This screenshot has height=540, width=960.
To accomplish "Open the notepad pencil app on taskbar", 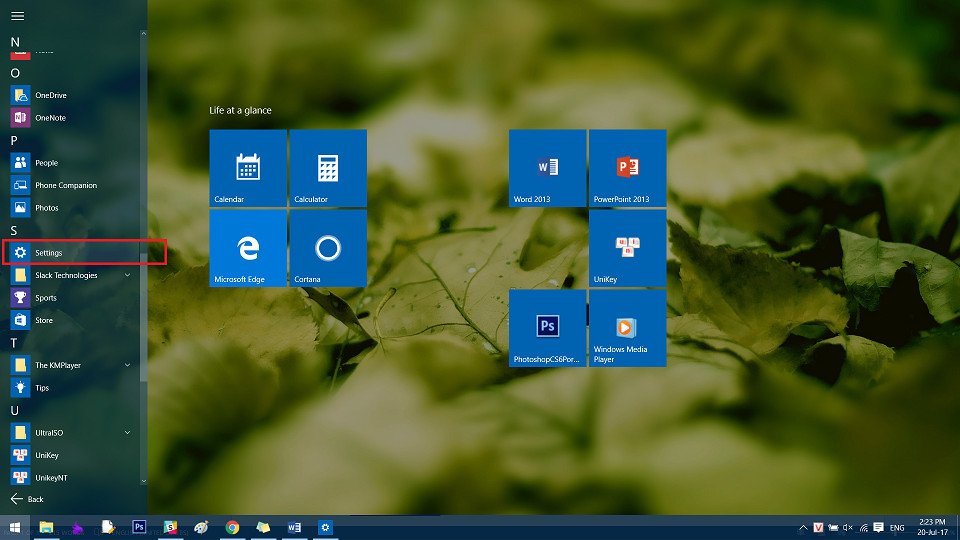I will (x=108, y=527).
